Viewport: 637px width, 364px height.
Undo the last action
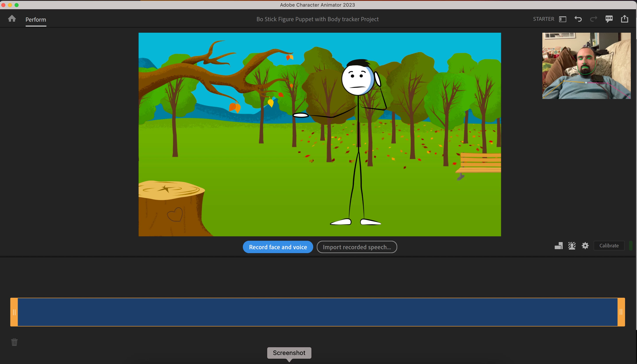click(x=578, y=19)
